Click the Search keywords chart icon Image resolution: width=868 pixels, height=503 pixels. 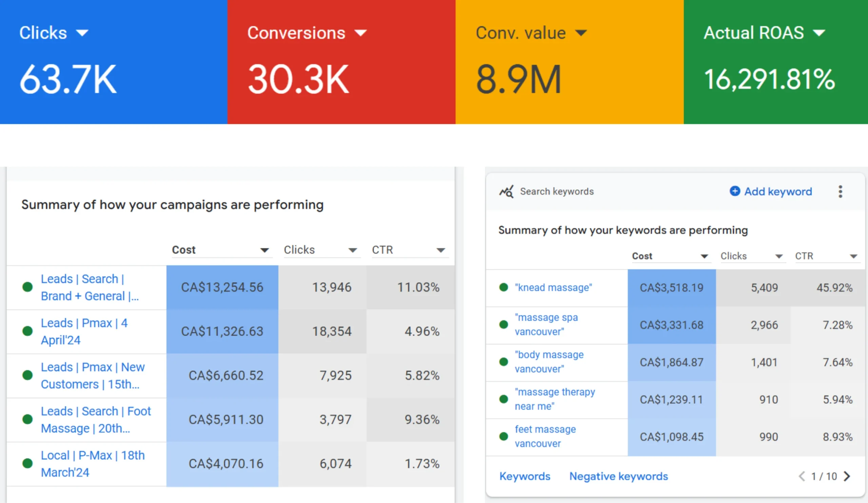[506, 192]
